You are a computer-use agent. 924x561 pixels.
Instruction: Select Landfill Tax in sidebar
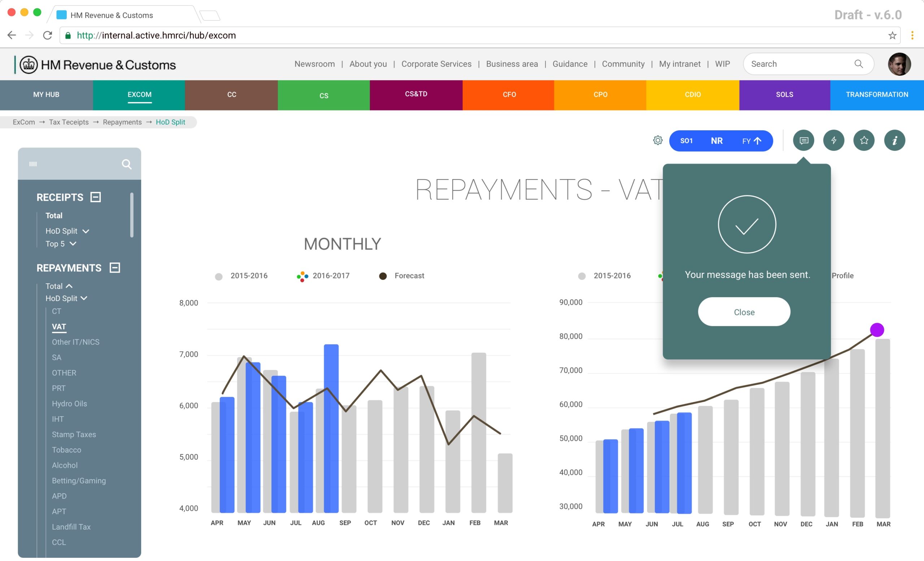click(x=71, y=527)
